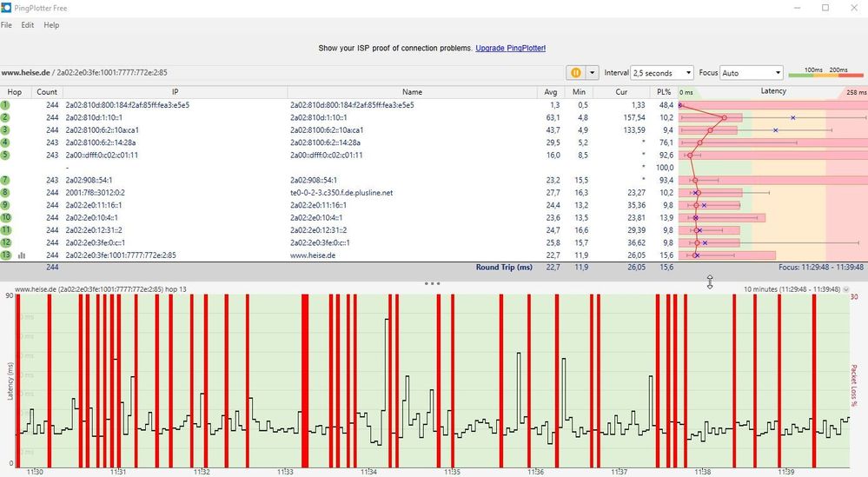Click the hop 8 green circle icon

tap(5, 193)
